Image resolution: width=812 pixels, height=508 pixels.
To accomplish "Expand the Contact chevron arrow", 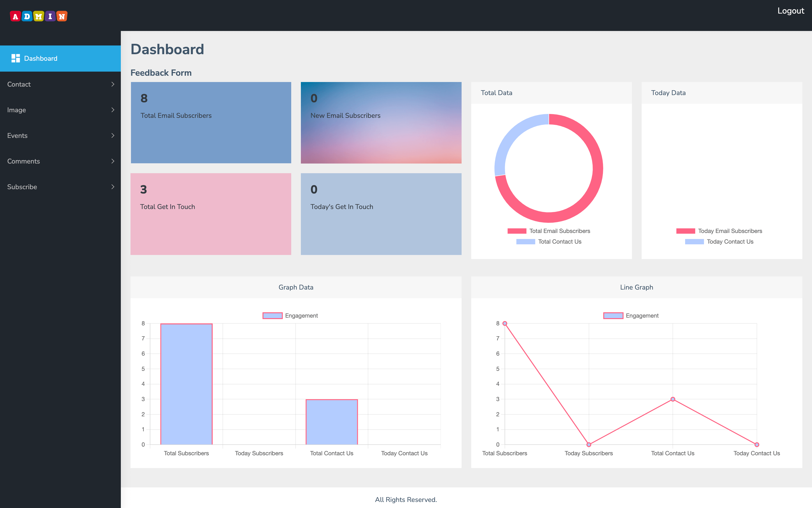I will point(113,84).
